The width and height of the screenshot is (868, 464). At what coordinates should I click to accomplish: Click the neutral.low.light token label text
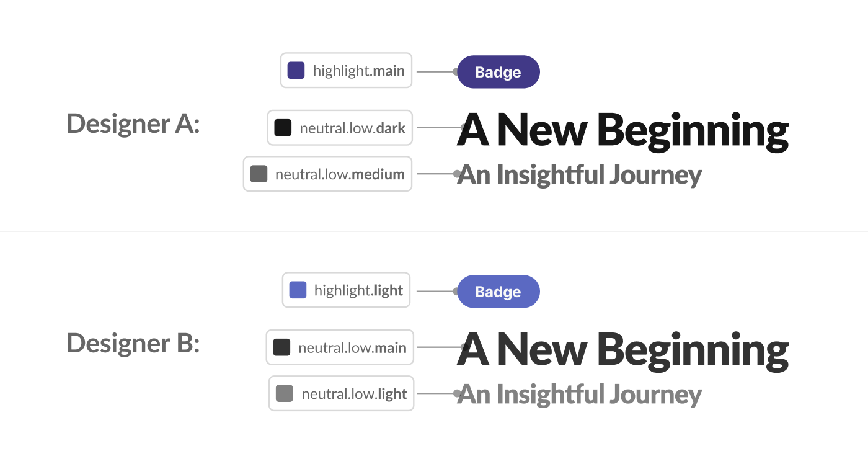pos(354,394)
